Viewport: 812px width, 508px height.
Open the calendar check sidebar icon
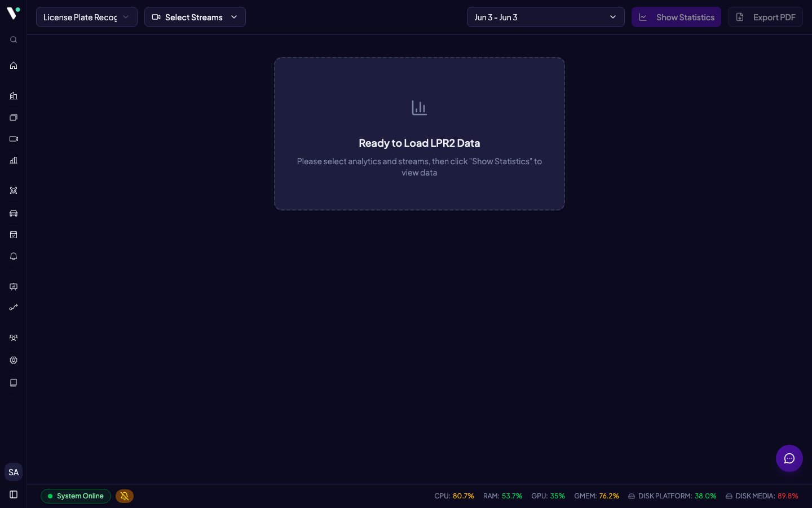pos(14,235)
